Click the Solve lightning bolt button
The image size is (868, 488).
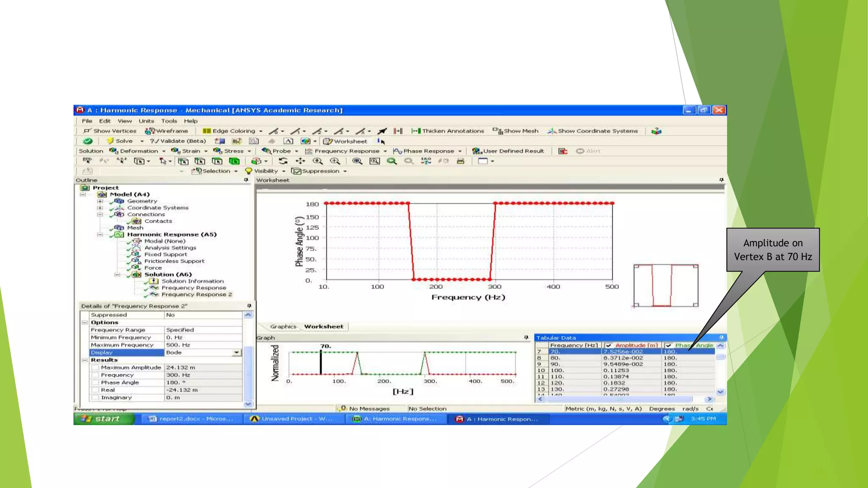(111, 141)
